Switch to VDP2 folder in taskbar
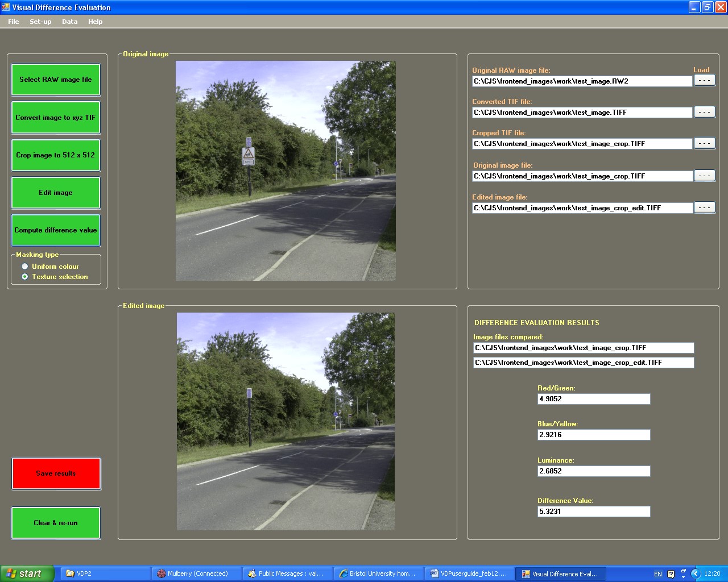The image size is (728, 582). click(x=105, y=573)
